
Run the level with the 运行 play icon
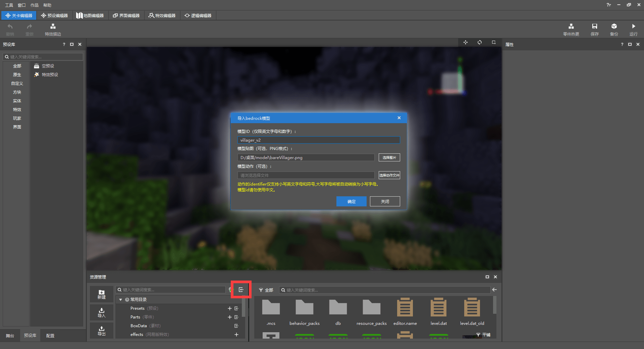(633, 27)
